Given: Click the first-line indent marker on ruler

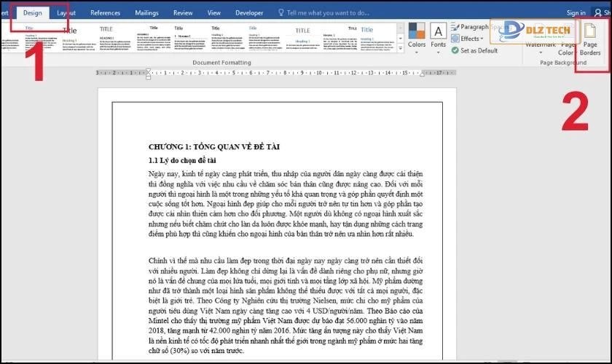Looking at the screenshot, I should (x=149, y=71).
